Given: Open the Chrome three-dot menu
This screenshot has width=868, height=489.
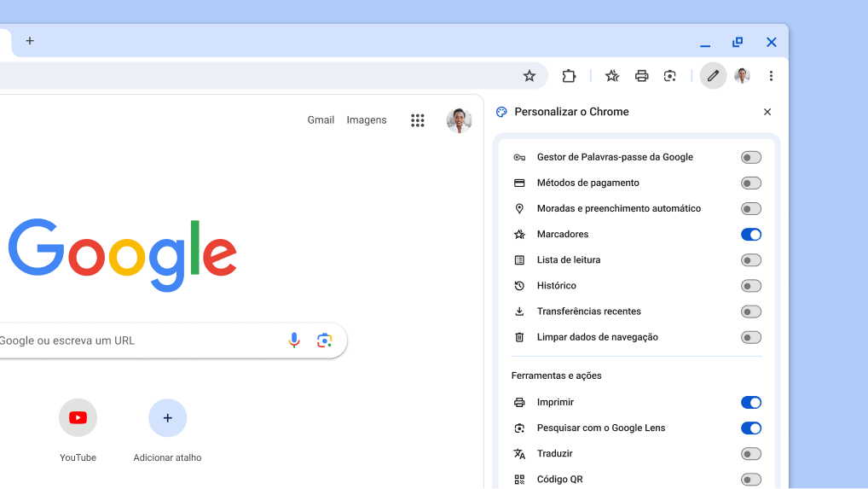Looking at the screenshot, I should point(771,76).
